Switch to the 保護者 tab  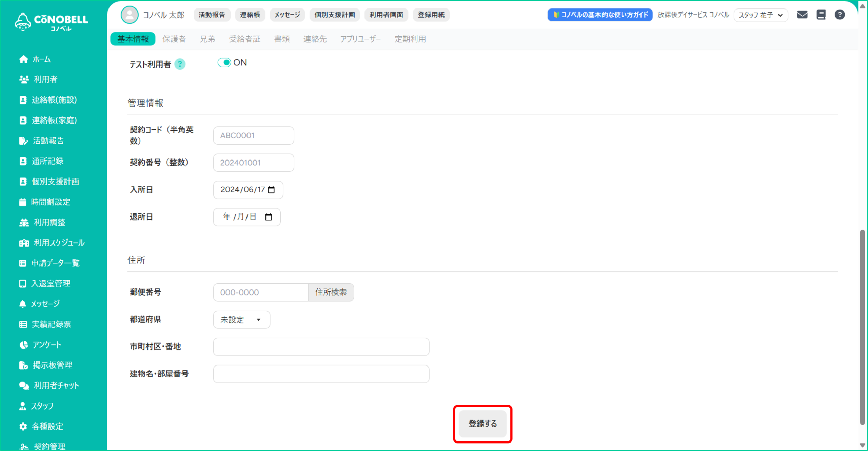(174, 39)
